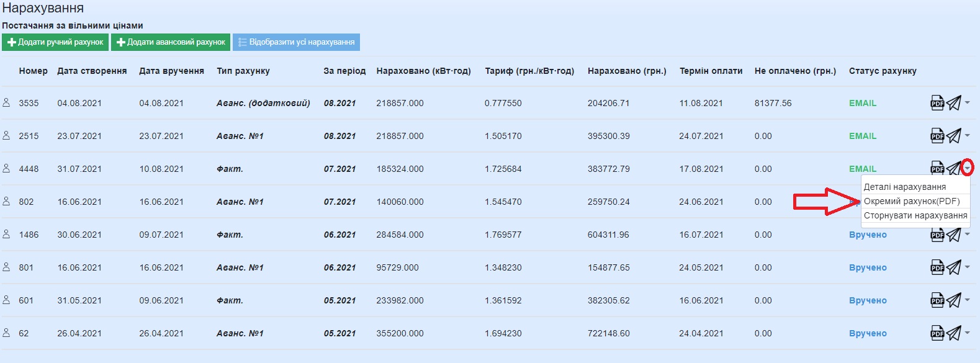
Task: Send invoice 3535 via paper plane icon
Action: tap(953, 103)
